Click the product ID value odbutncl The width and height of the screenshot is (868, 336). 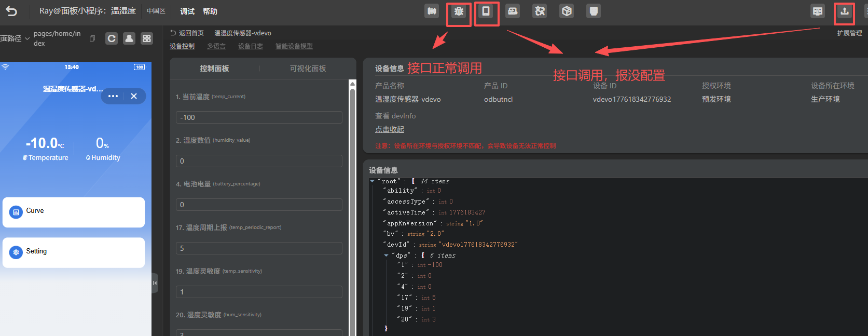pos(498,99)
